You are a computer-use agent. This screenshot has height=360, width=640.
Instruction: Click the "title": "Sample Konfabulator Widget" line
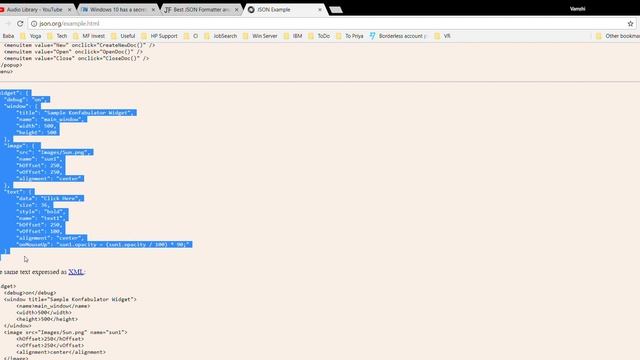[x=76, y=113]
